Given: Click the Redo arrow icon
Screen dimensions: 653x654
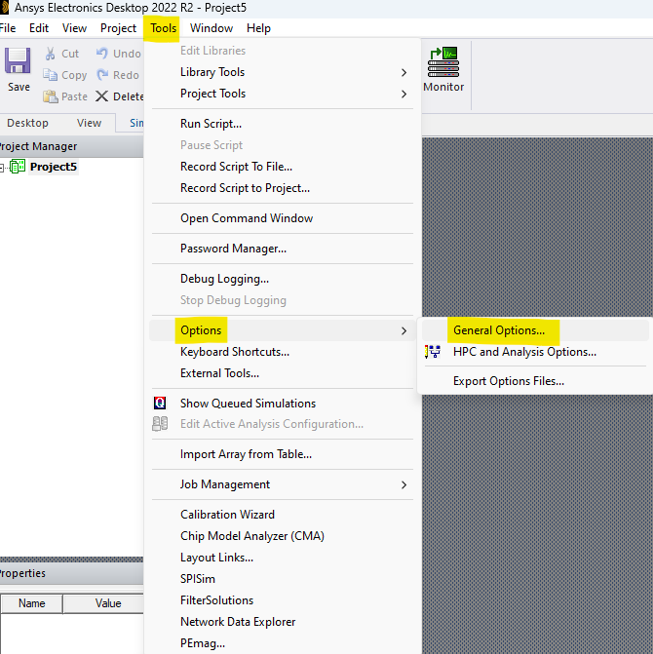Looking at the screenshot, I should 102,75.
